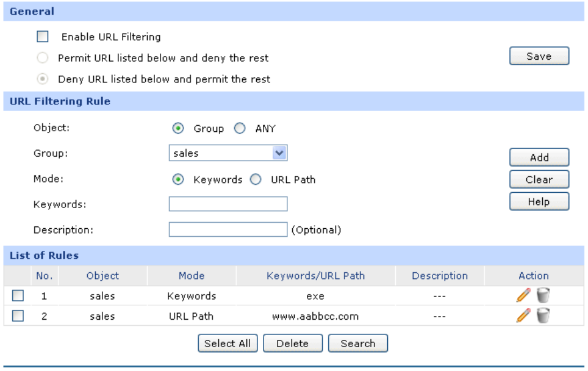Click the Add button
The width and height of the screenshot is (588, 371).
539,157
